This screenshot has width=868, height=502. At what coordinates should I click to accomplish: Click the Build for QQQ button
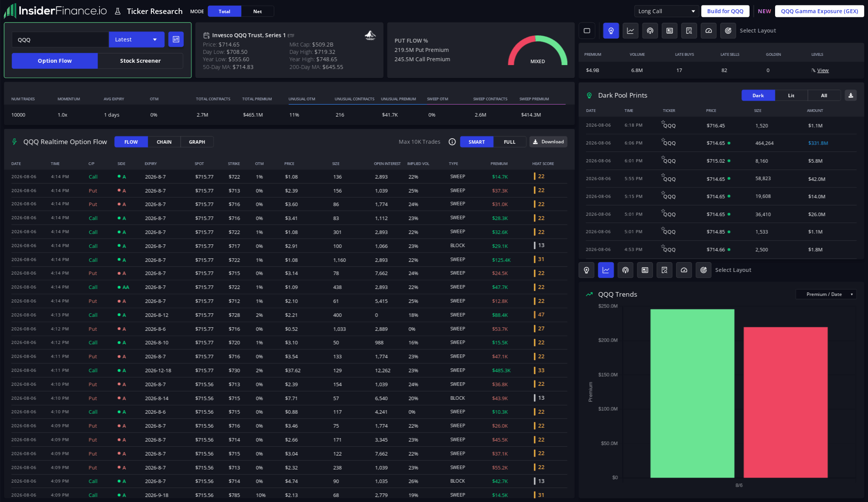pos(725,11)
